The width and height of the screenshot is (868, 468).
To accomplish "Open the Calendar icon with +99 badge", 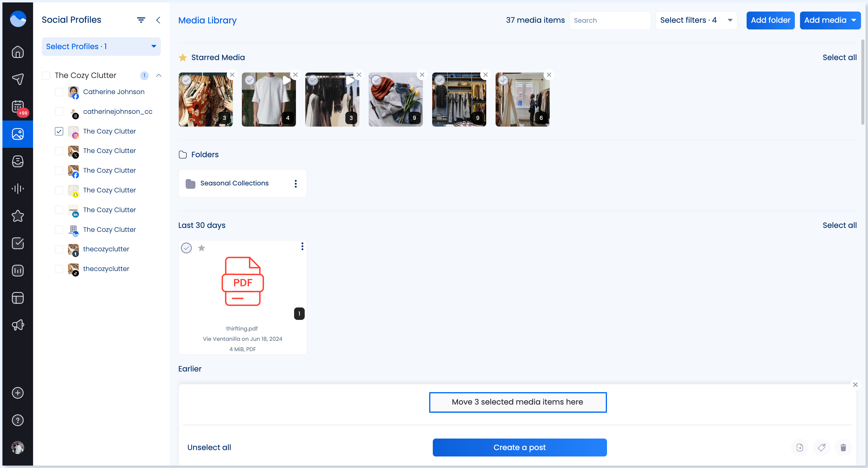I will click(18, 107).
